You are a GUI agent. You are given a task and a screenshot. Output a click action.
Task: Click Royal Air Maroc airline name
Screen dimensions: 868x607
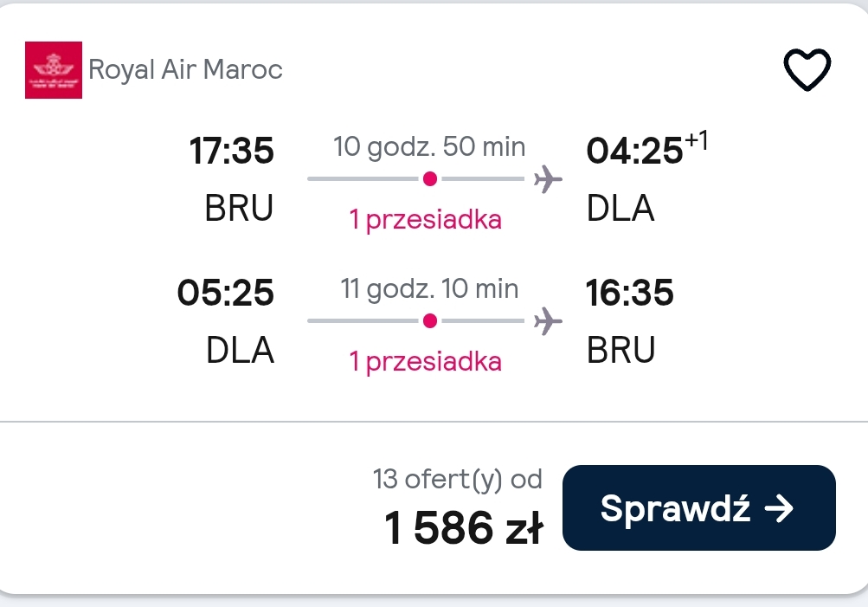(x=185, y=70)
